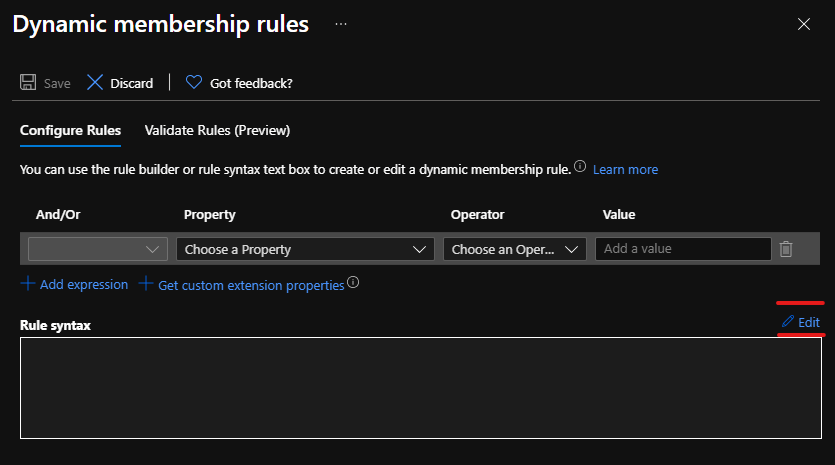Click inside the Rule syntax text box
This screenshot has width=835, height=465.
click(x=420, y=388)
